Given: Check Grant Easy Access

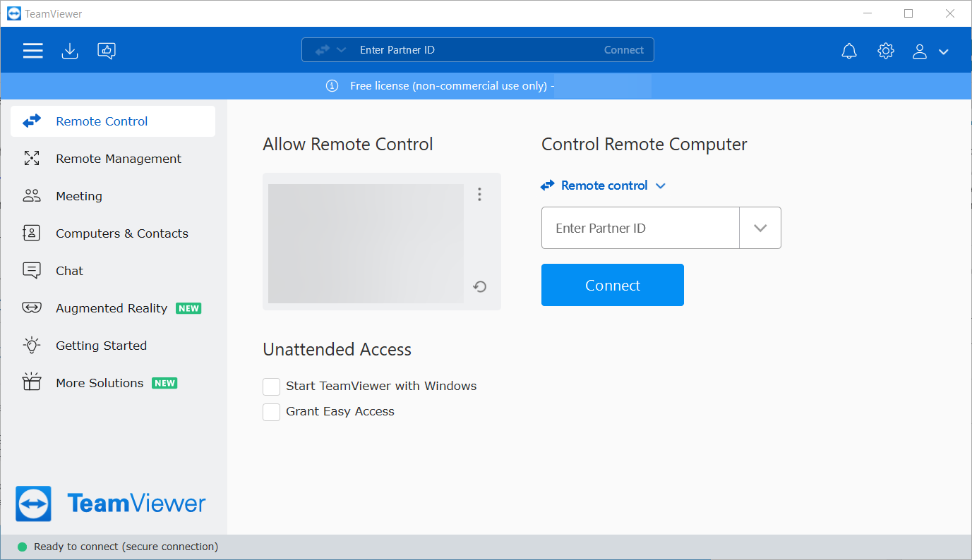Looking at the screenshot, I should 271,412.
